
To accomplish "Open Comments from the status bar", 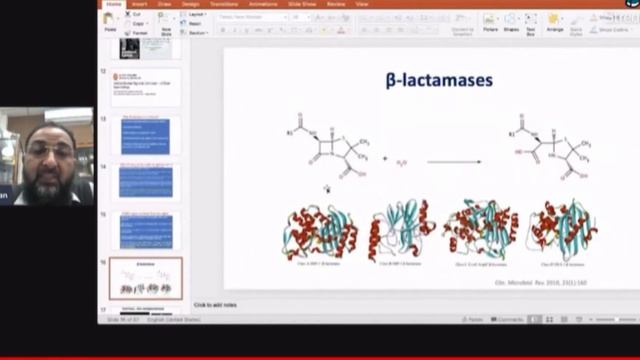I will click(507, 319).
